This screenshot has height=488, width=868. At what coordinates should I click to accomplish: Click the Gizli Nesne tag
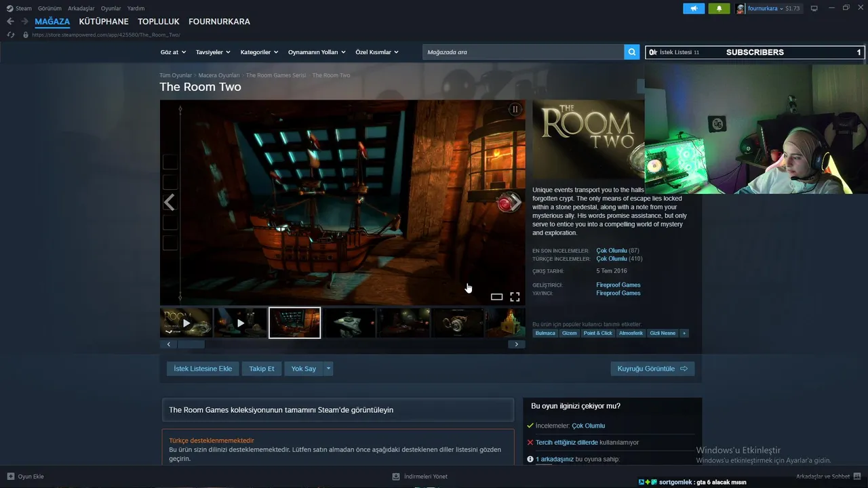tap(663, 333)
